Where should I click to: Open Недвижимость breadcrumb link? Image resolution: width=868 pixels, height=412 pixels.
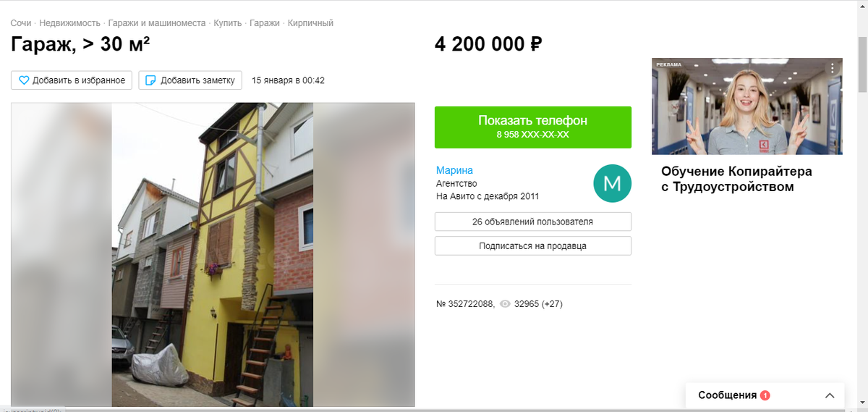coord(69,23)
